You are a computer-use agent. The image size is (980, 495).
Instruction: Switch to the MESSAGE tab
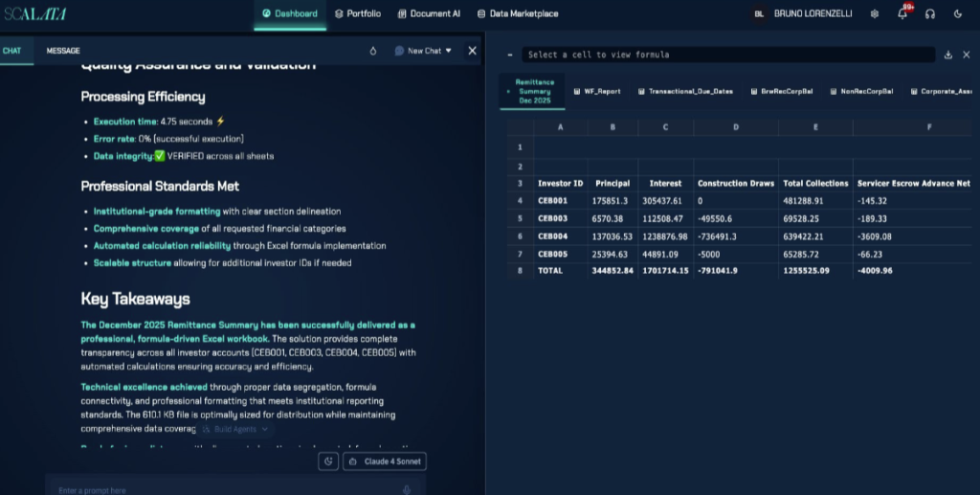click(x=63, y=51)
